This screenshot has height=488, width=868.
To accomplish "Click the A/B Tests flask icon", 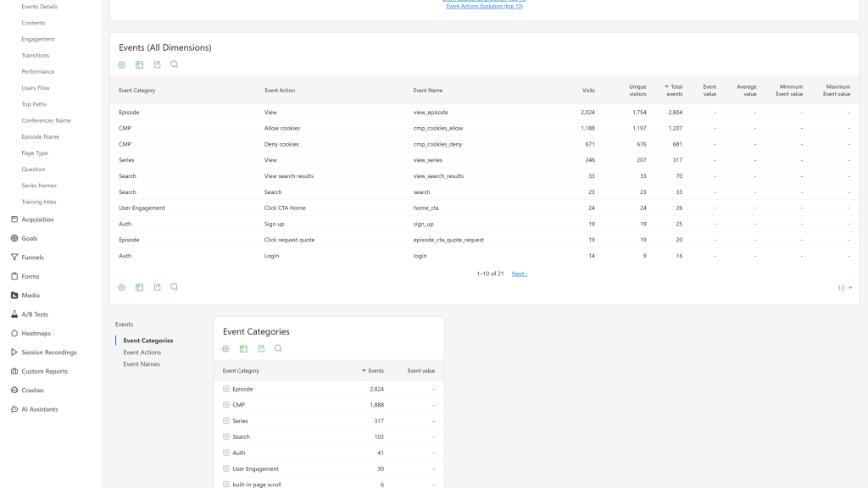I will (14, 314).
